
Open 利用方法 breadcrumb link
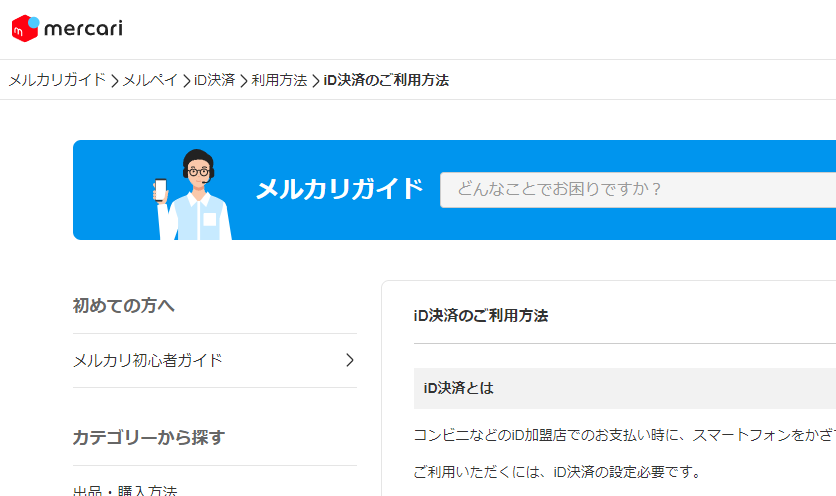click(279, 80)
